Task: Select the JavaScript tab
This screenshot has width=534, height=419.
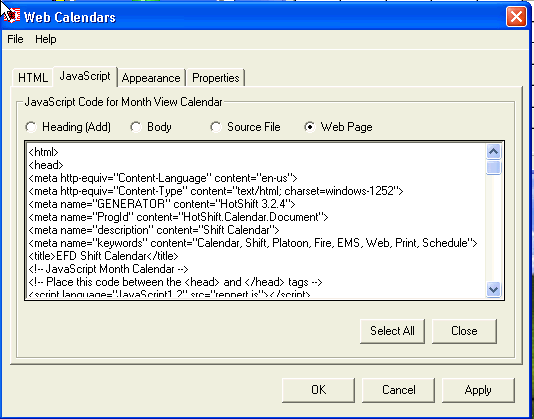Action: point(85,76)
